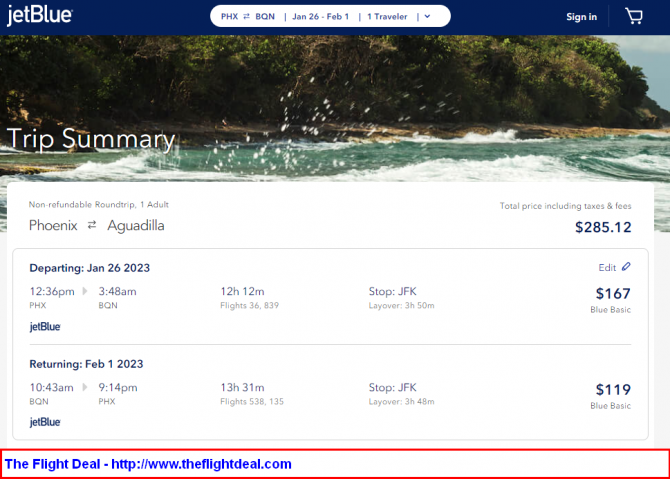Open the shopping cart icon
The height and width of the screenshot is (479, 670).
(634, 16)
